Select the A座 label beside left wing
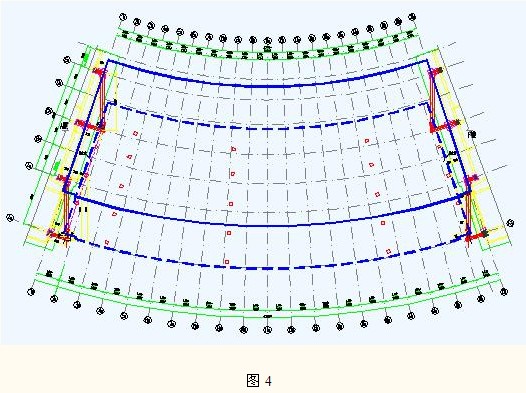The image size is (526, 393). [x=64, y=126]
